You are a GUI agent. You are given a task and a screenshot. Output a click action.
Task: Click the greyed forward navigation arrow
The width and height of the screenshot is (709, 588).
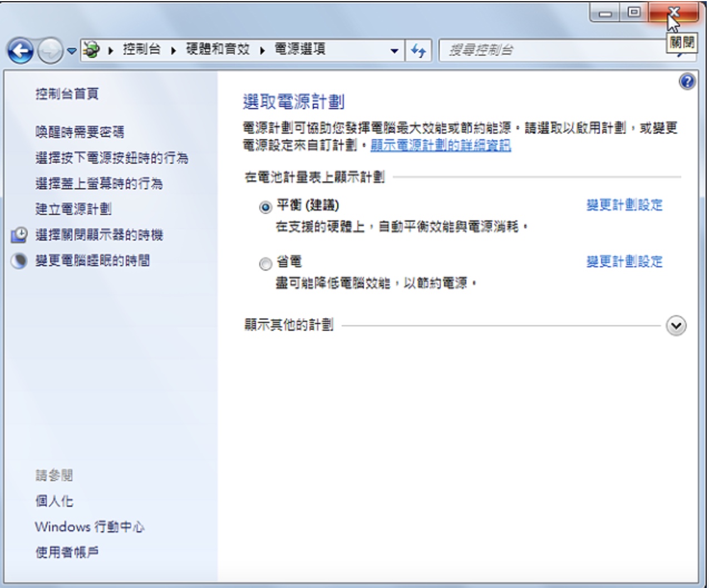click(x=51, y=51)
